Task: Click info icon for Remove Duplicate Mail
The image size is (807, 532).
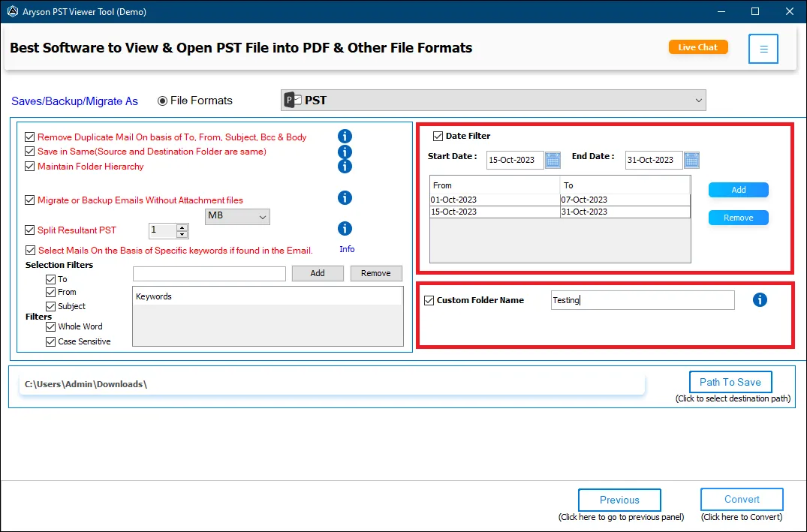Action: (345, 137)
